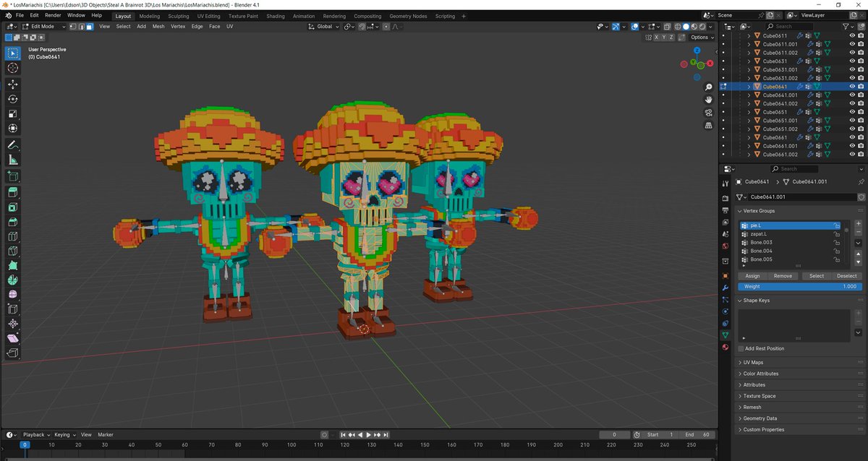Image resolution: width=868 pixels, height=461 pixels.
Task: Select the Inset Faces tool
Action: click(x=13, y=207)
